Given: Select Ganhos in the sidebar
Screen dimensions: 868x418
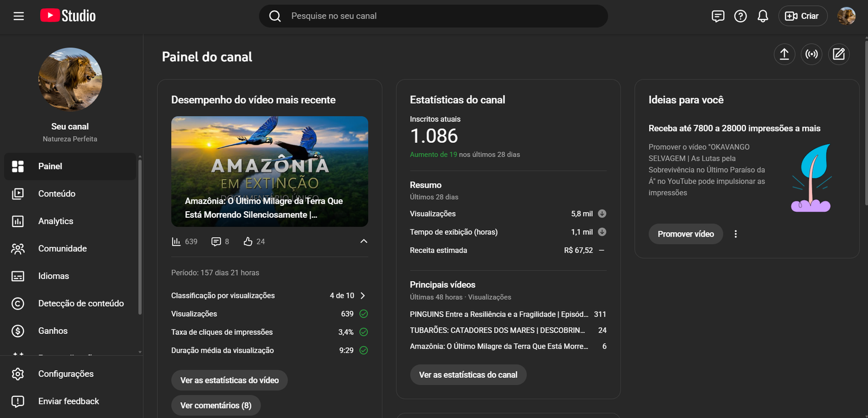Looking at the screenshot, I should point(53,331).
